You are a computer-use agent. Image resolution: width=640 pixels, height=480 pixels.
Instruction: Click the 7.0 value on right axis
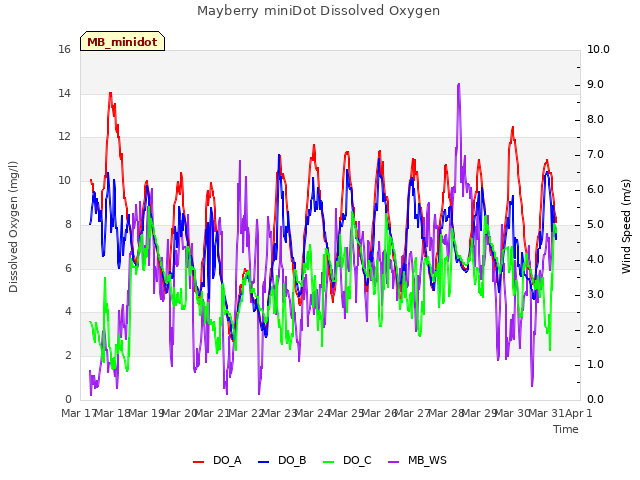point(596,154)
